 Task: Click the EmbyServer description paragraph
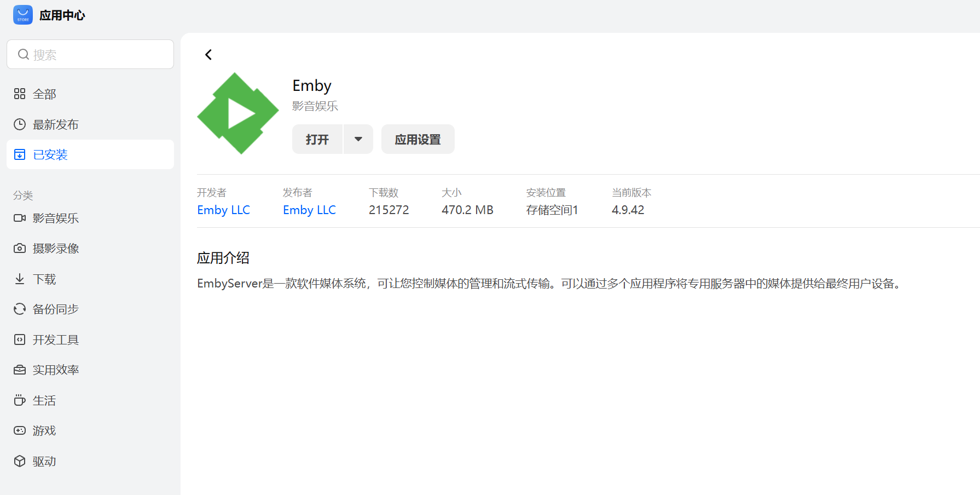pyautogui.click(x=549, y=284)
